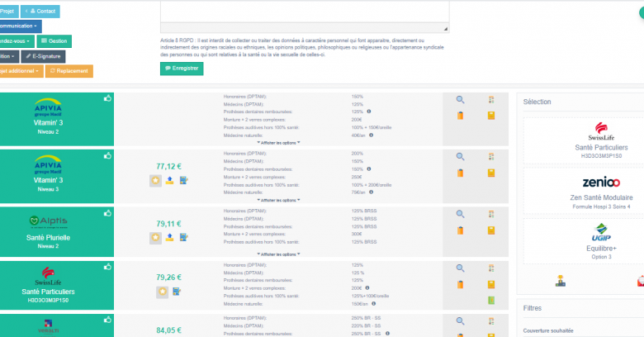Click blue edit icon beside 79,11 € price
This screenshot has height=337, width=644.
184,238
